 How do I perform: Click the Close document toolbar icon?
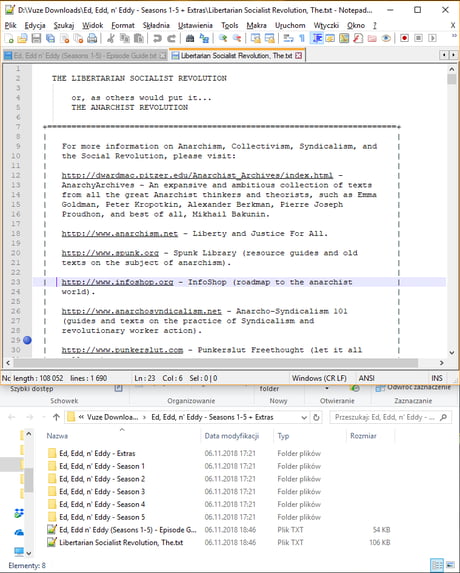(x=64, y=38)
